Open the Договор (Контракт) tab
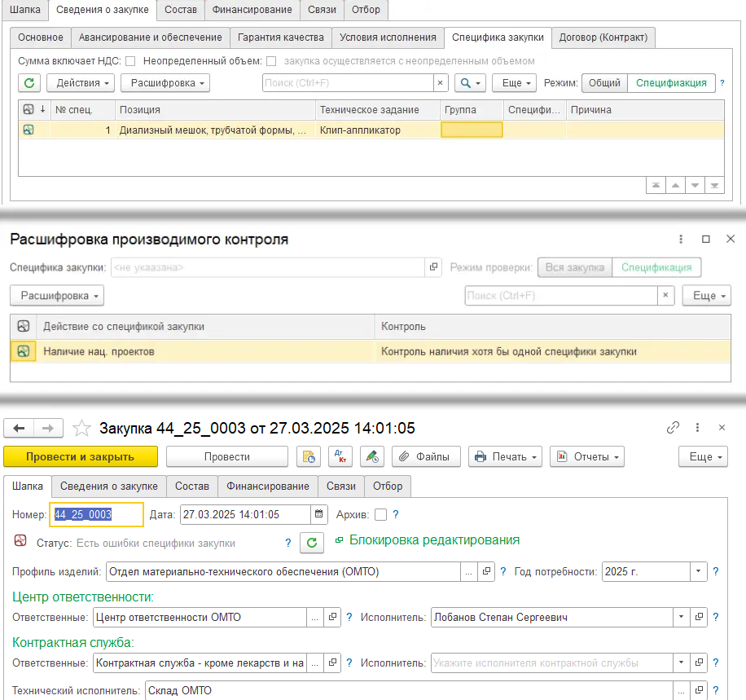Viewport: 746px width, 700px height. click(x=603, y=37)
